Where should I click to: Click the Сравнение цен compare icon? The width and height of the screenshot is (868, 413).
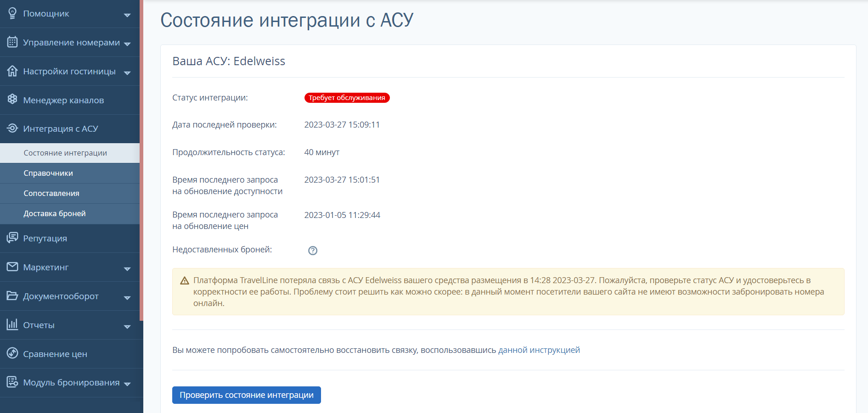[x=12, y=353]
